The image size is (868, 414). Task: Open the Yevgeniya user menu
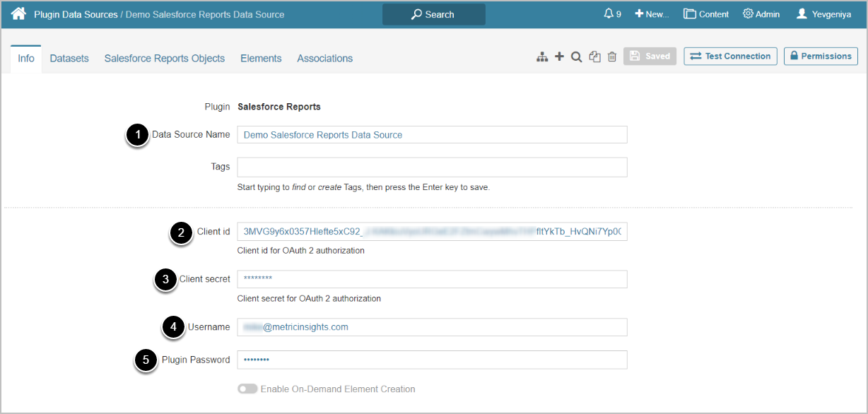tap(823, 14)
